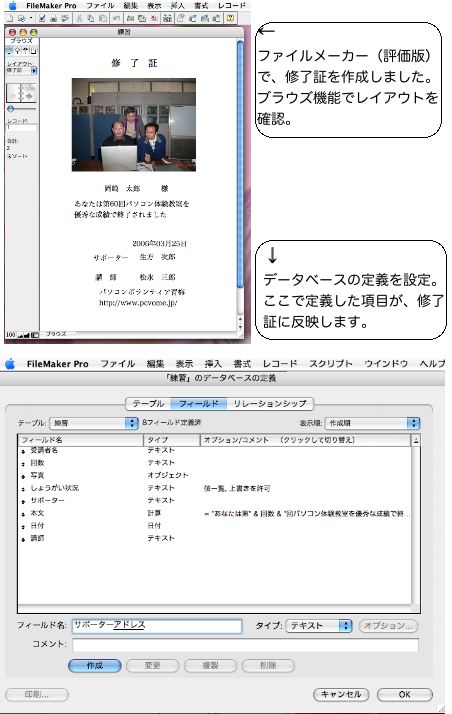Click the vertical scrollbar of 練習 window
Viewport: 452px width, 714px height.
pyautogui.click(x=240, y=184)
